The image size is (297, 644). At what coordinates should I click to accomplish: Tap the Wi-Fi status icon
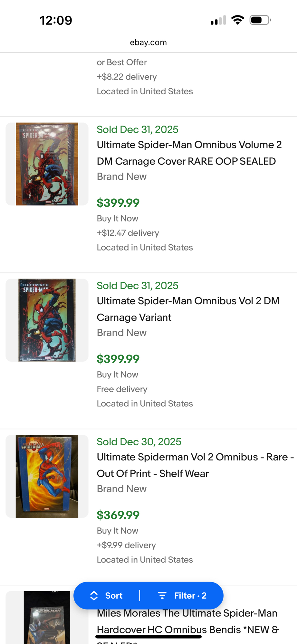238,20
